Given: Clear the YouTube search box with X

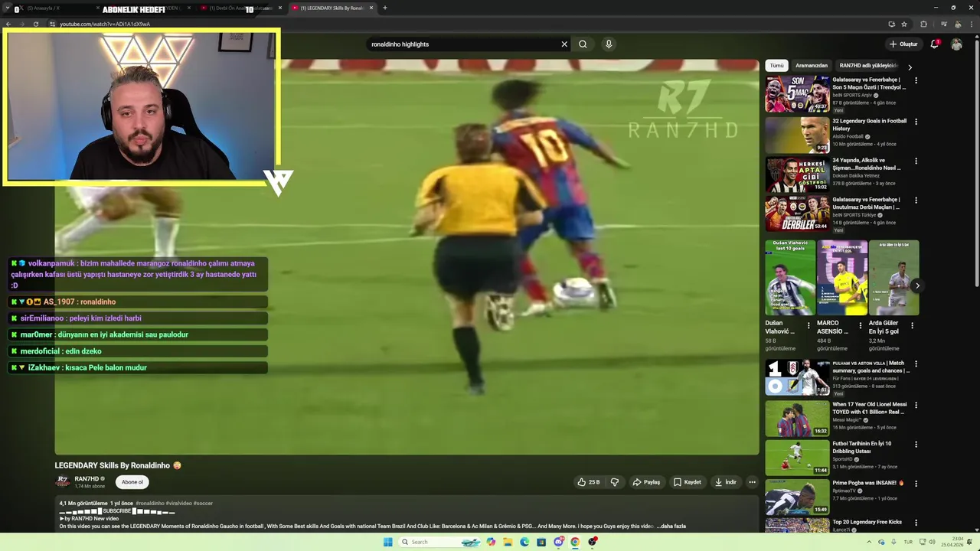Looking at the screenshot, I should coord(564,44).
